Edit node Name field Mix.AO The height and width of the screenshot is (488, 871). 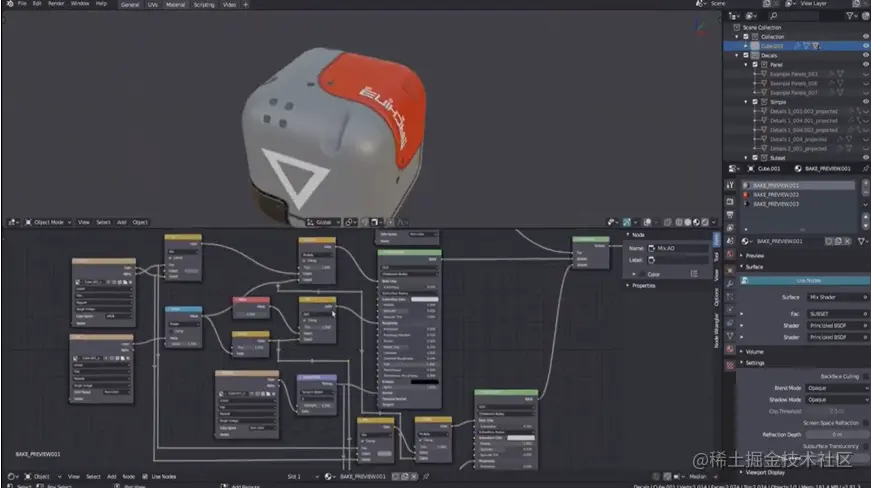(x=679, y=248)
